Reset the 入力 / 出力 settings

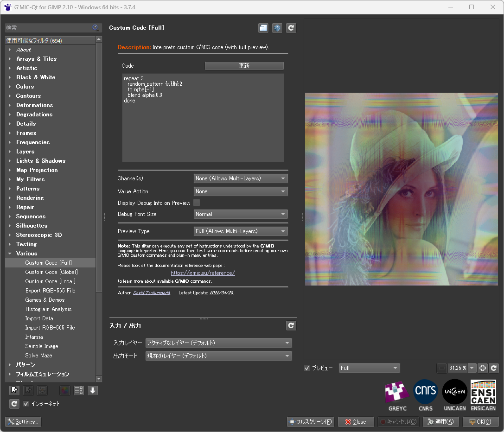(291, 325)
